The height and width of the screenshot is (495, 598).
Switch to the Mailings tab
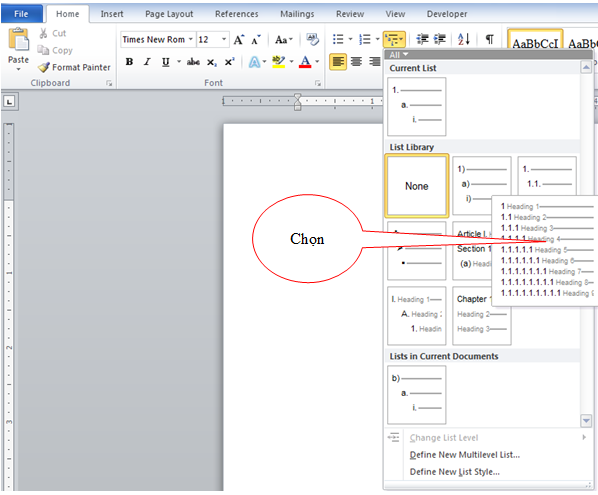point(297,14)
